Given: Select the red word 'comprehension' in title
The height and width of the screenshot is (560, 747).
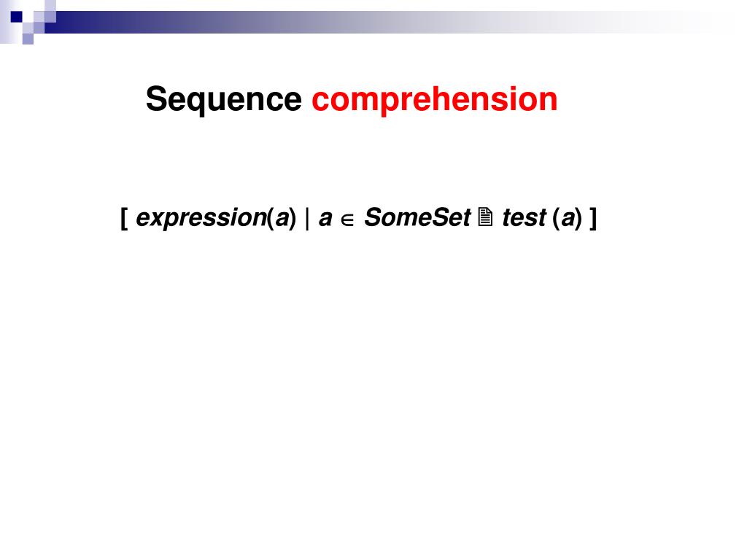Looking at the screenshot, I should [x=435, y=99].
